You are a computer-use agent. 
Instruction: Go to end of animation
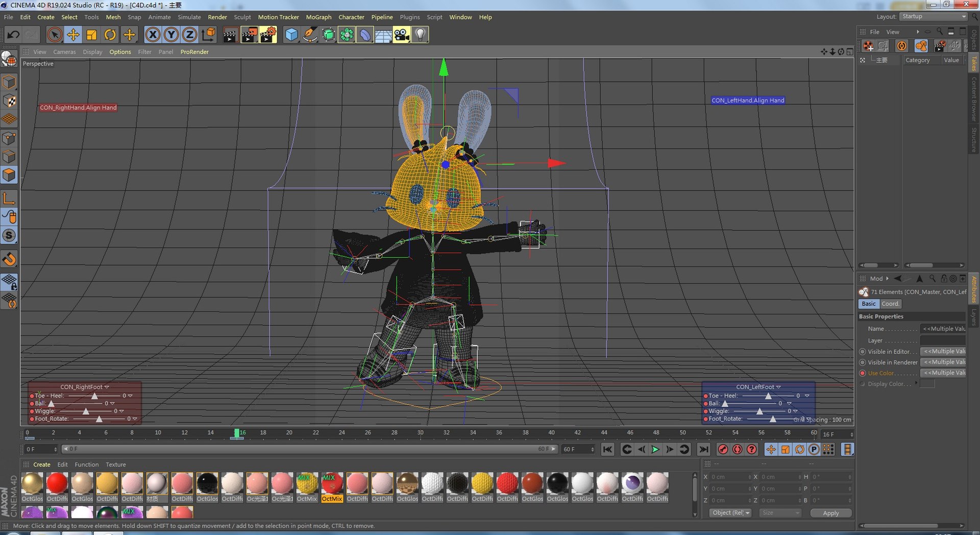tap(704, 449)
